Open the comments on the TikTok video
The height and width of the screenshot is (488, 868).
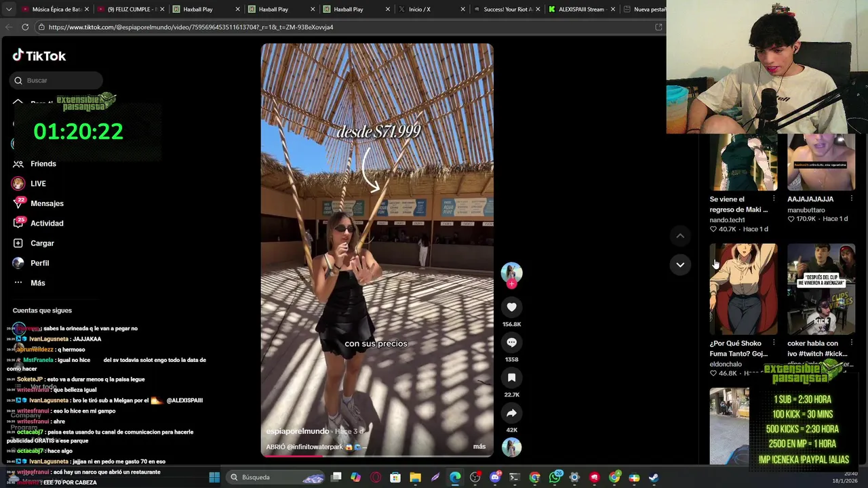click(x=511, y=342)
